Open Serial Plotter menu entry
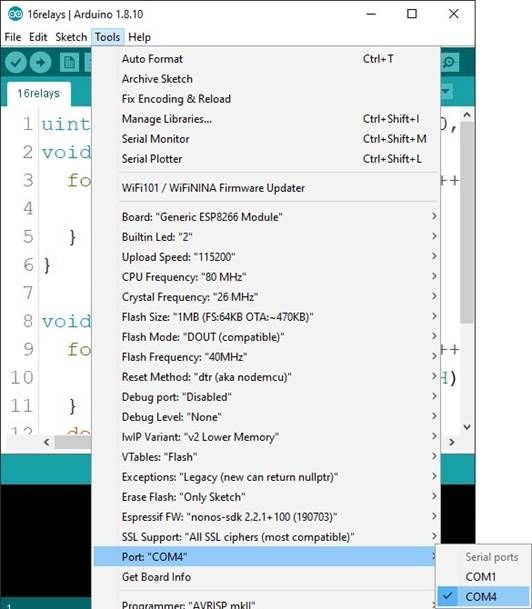532x609 pixels. click(x=266, y=159)
